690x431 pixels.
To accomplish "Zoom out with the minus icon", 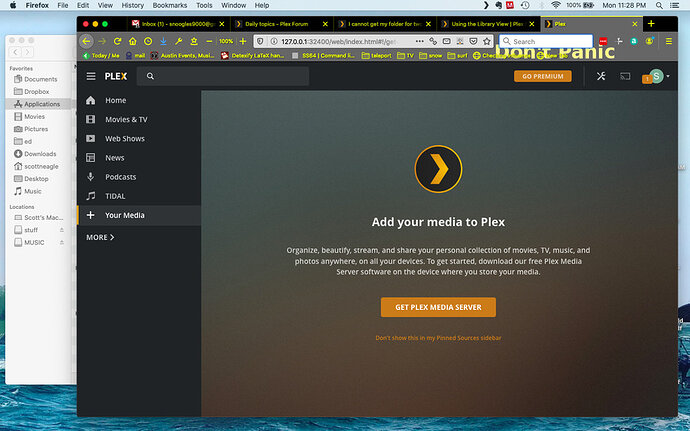I will point(209,41).
